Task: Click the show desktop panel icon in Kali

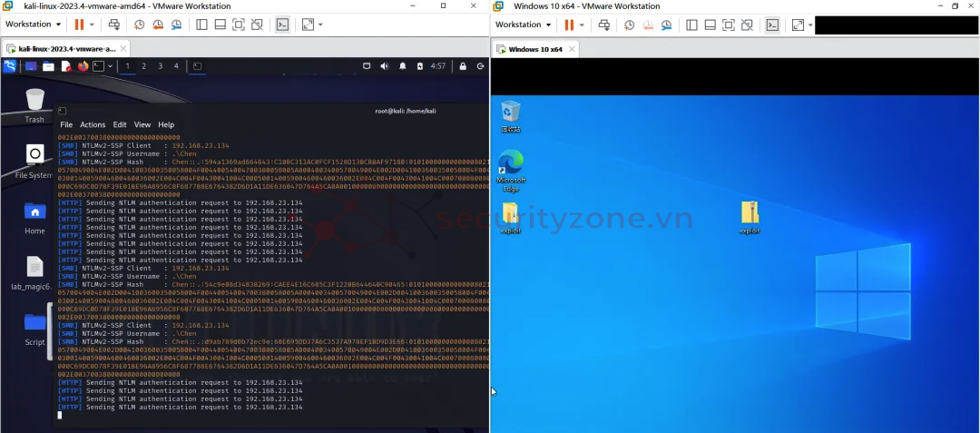Action: coord(31,66)
